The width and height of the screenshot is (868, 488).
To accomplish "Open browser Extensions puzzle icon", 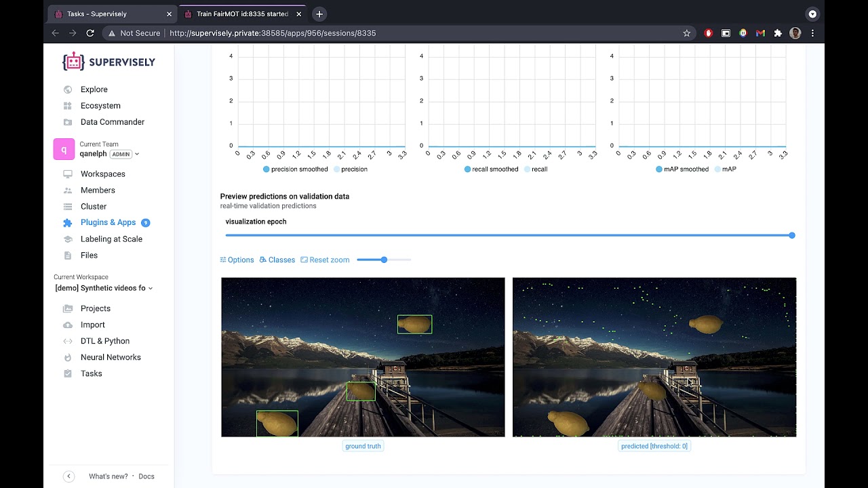I will (778, 33).
